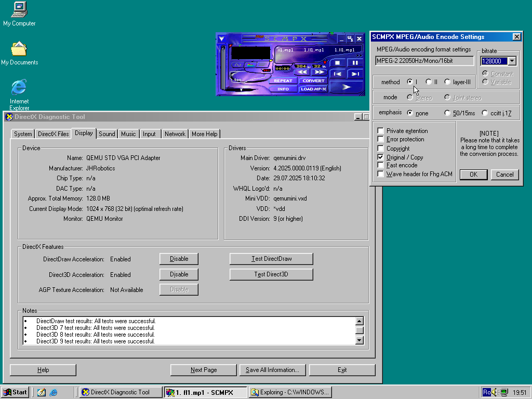Screen dimensions: 532x399
Task: Click the rewind double-arrow button in SCMPX
Action: pyautogui.click(x=302, y=73)
